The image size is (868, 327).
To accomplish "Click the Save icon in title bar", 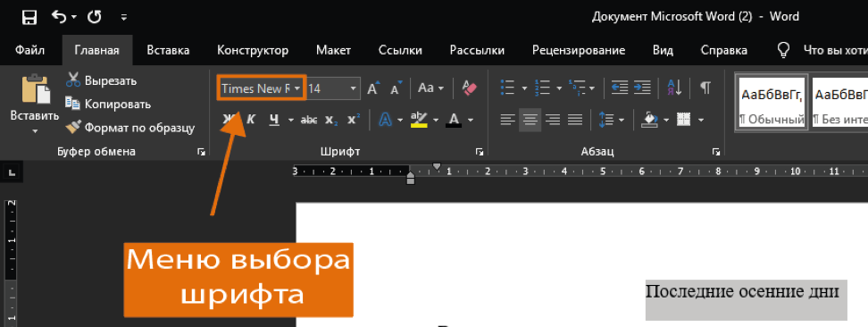I will point(29,17).
